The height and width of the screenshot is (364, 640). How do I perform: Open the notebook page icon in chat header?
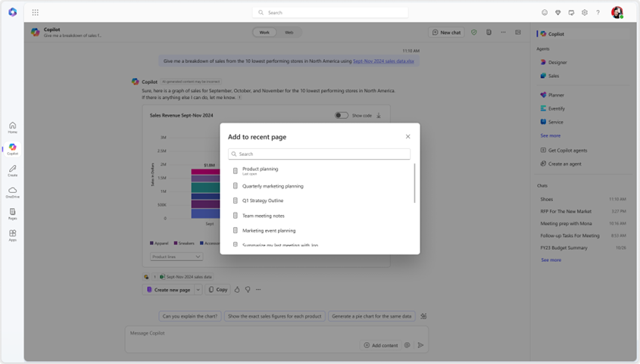pos(489,33)
